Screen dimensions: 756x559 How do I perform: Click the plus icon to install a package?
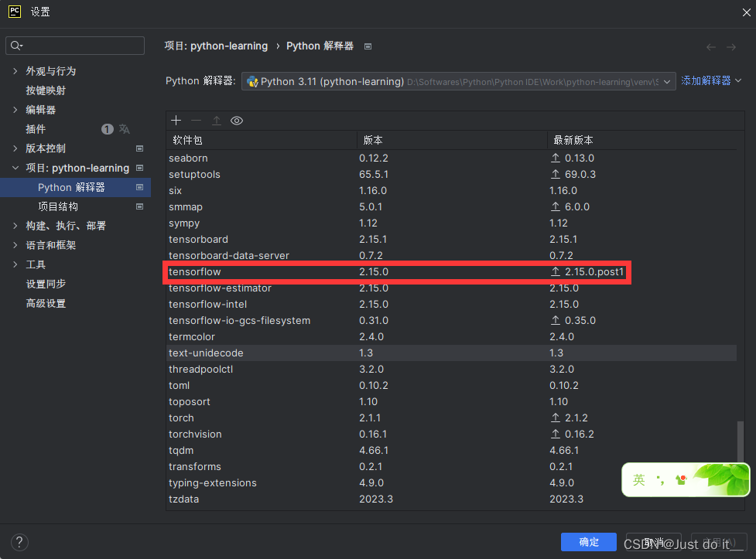176,121
